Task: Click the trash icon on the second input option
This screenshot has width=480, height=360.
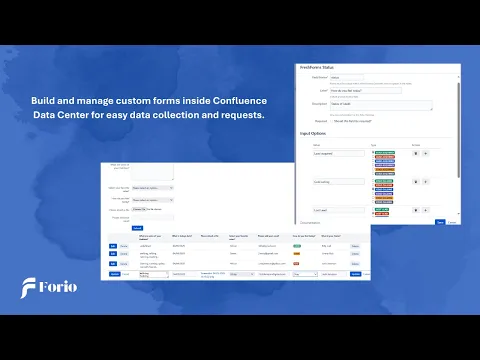Action: (x=415, y=182)
